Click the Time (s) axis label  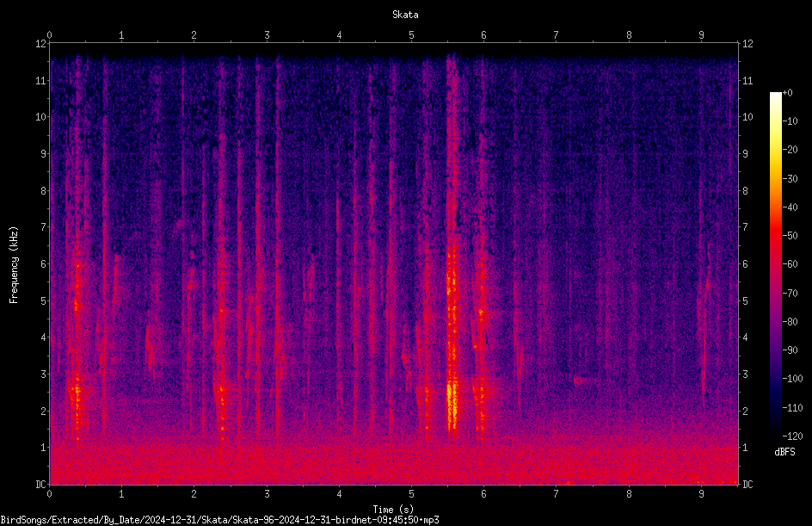click(x=393, y=510)
